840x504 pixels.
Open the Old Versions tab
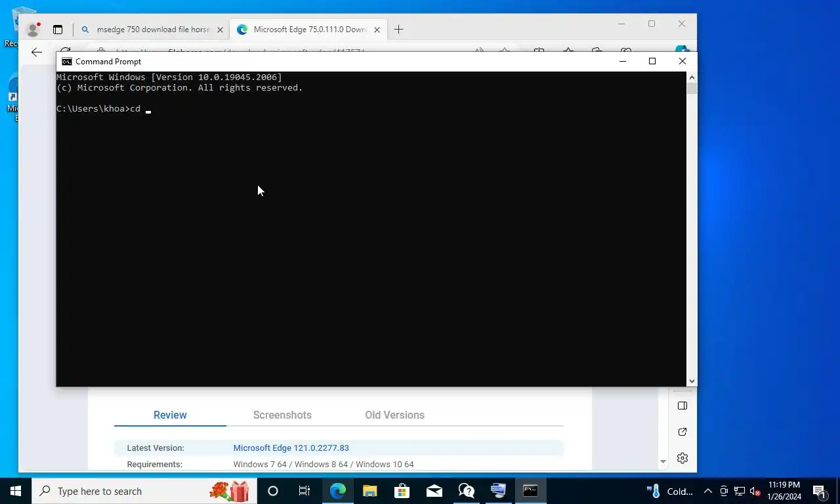click(x=394, y=415)
